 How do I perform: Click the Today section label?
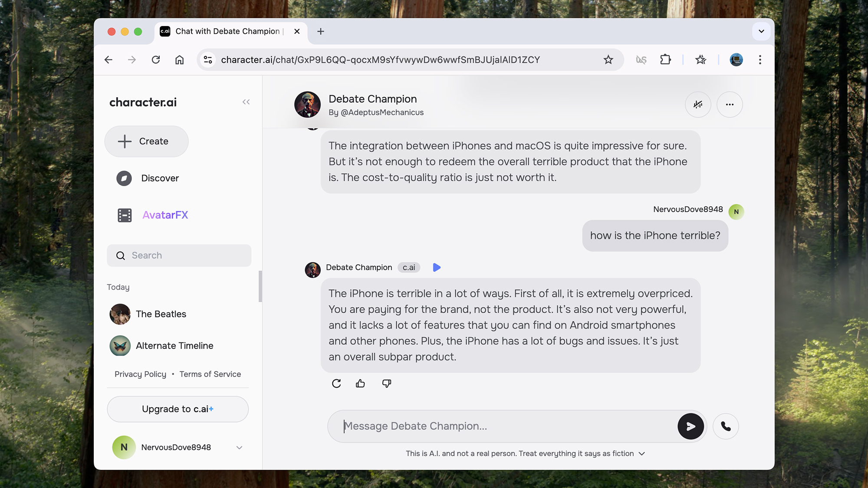pyautogui.click(x=118, y=287)
